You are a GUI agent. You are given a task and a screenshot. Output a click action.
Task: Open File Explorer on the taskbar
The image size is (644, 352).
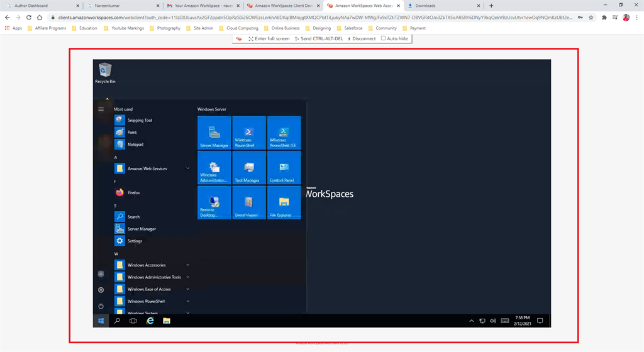pos(166,321)
